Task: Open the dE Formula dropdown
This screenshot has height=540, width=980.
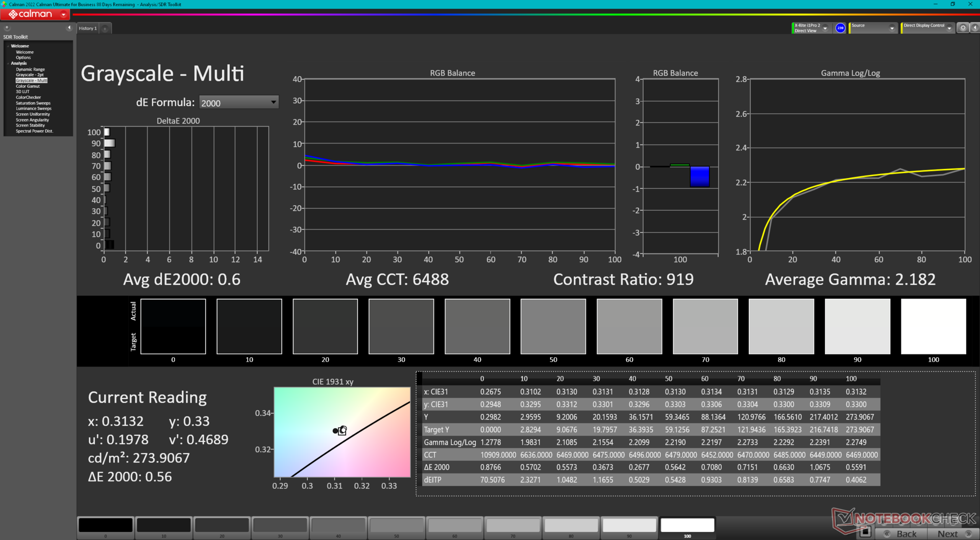Action: coord(238,103)
